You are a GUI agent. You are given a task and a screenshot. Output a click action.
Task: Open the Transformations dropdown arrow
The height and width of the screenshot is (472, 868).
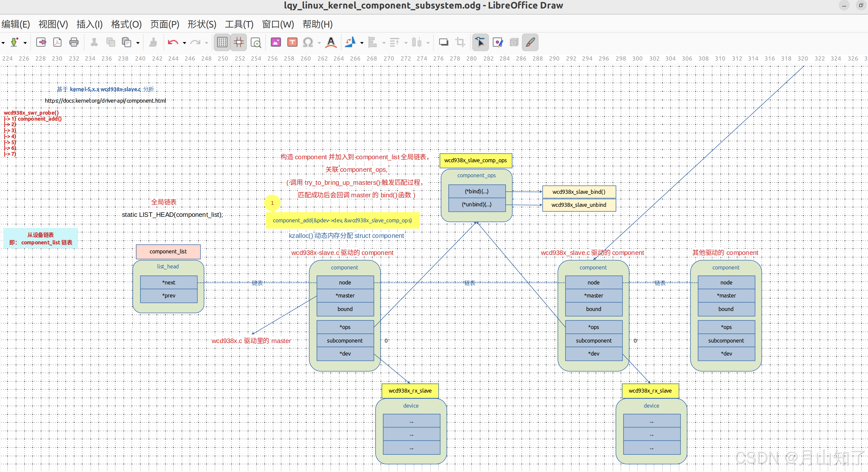362,43
